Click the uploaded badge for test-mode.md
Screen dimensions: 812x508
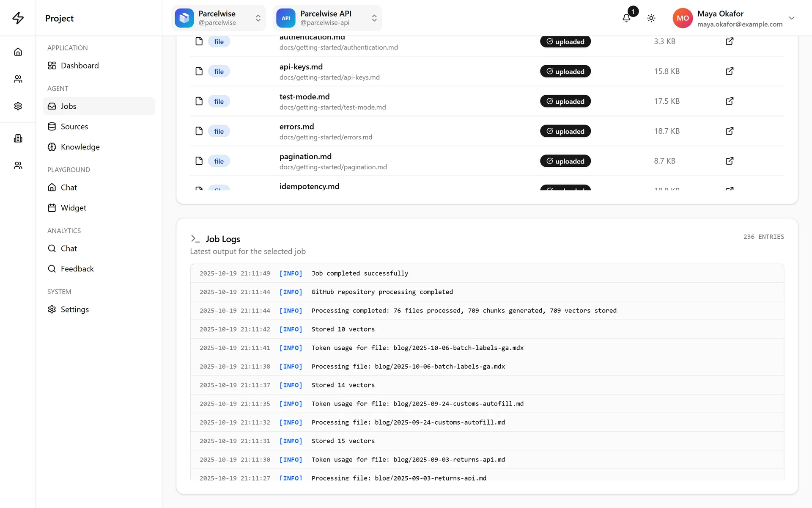565,101
